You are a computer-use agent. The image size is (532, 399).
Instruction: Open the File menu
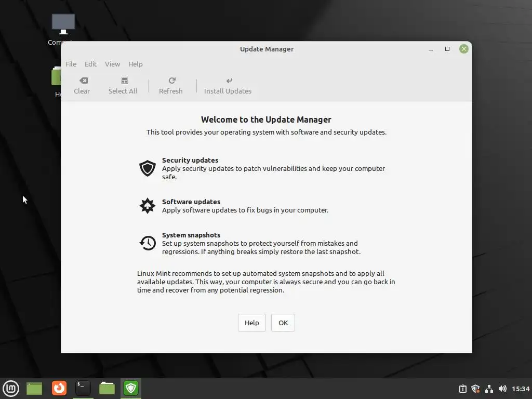coord(71,64)
